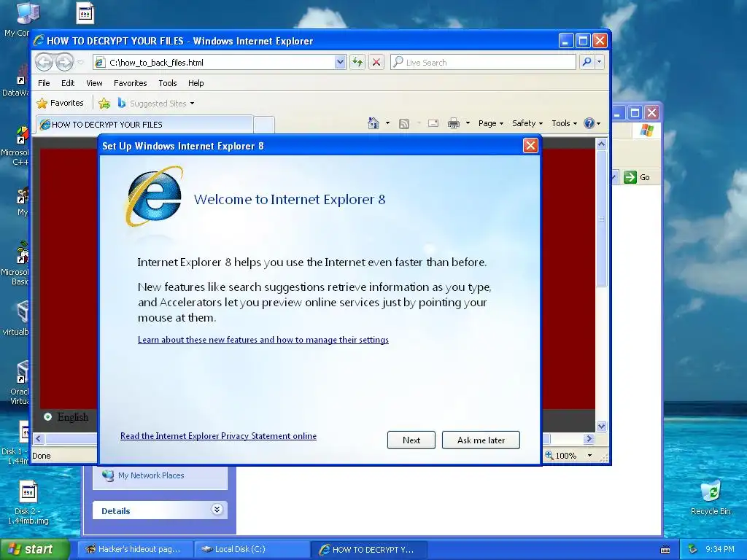
Task: Click the Start button
Action: [34, 549]
